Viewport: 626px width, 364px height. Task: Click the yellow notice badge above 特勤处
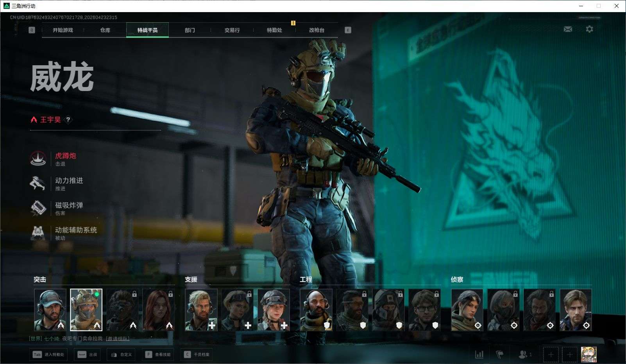(293, 23)
